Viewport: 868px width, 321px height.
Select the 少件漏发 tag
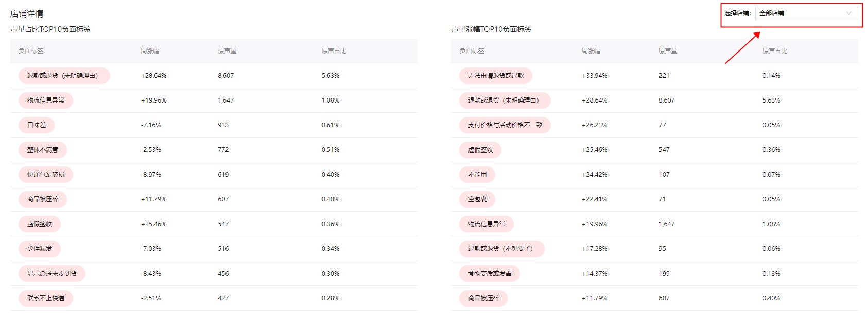[x=40, y=249]
